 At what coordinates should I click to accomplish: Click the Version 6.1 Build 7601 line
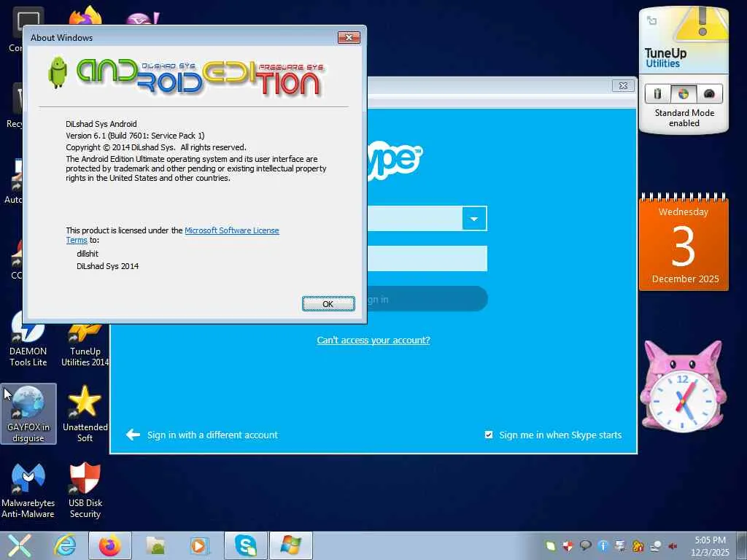coord(135,136)
